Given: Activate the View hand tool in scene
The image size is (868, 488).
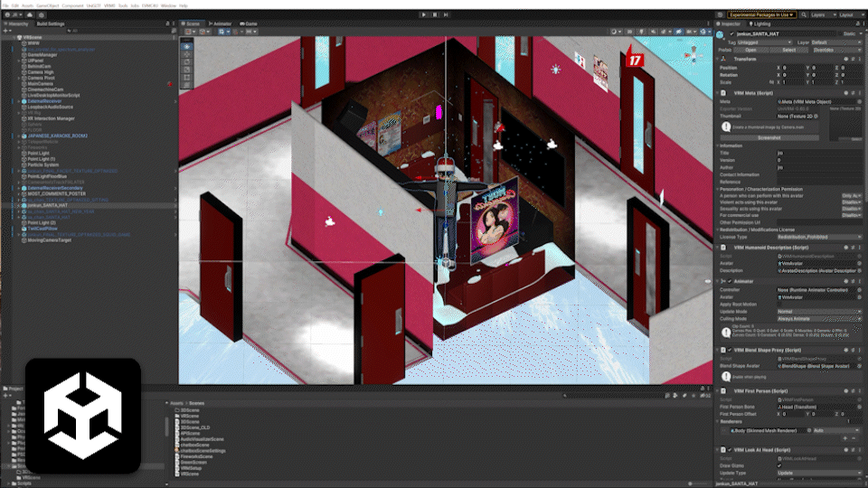Looking at the screenshot, I should (187, 44).
